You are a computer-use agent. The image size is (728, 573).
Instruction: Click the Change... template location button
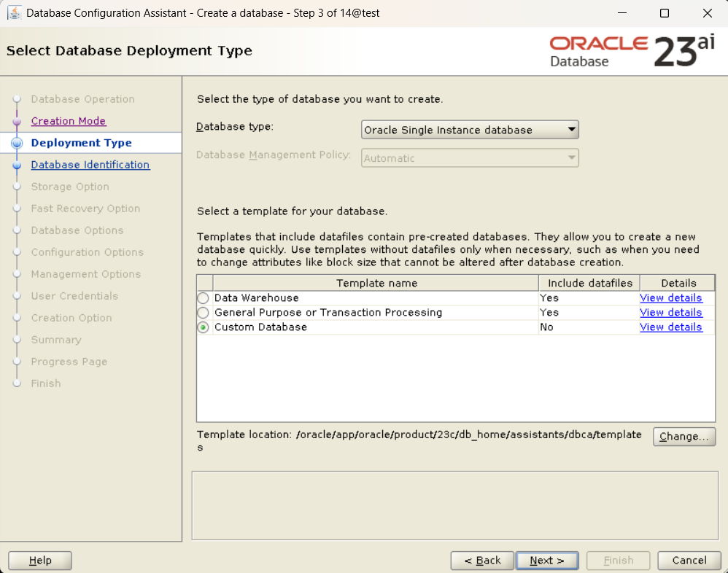click(x=684, y=437)
